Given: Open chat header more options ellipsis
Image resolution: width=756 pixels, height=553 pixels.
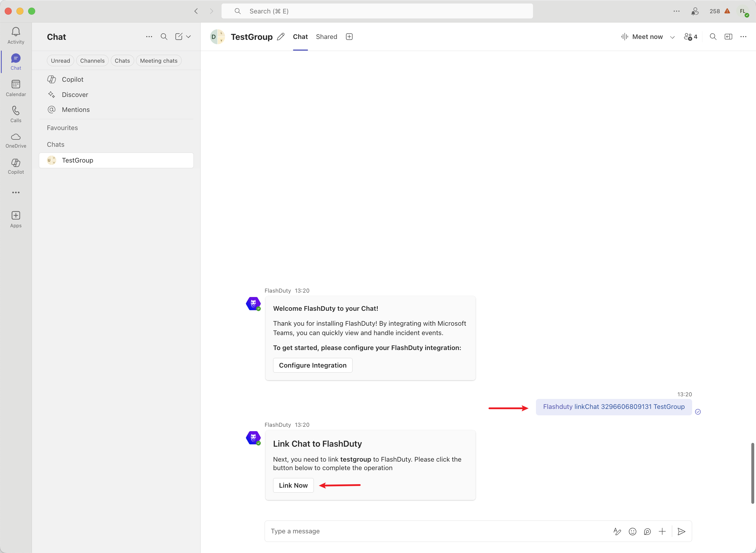Looking at the screenshot, I should 743,37.
